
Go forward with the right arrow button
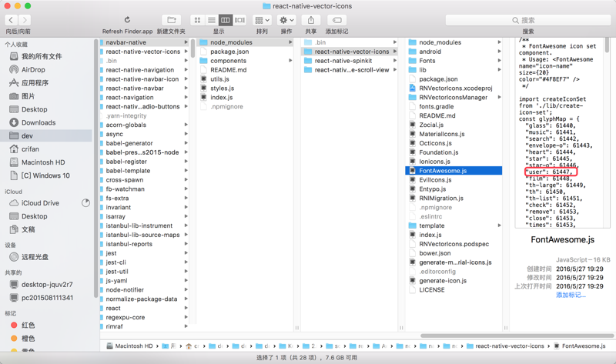pyautogui.click(x=25, y=20)
